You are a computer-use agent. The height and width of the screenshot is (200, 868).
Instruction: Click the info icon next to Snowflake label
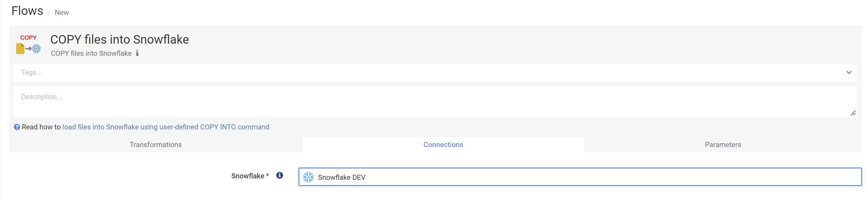pos(279,175)
